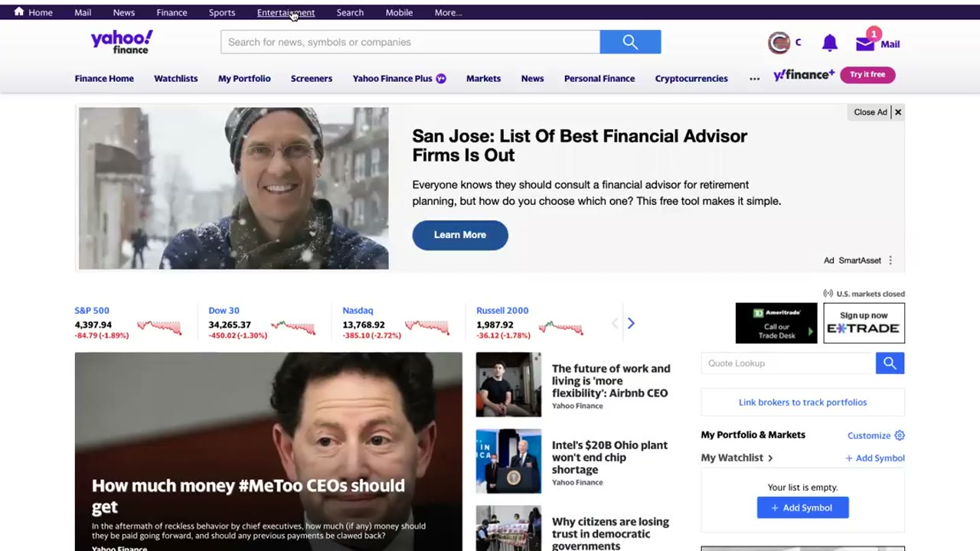Image resolution: width=980 pixels, height=551 pixels.
Task: Open the Nasdaq index link
Action: click(358, 311)
